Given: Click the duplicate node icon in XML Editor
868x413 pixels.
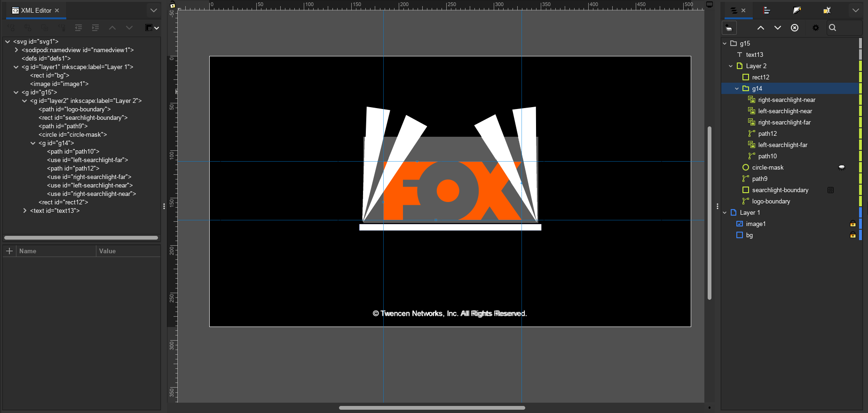Looking at the screenshot, I should coord(45,28).
